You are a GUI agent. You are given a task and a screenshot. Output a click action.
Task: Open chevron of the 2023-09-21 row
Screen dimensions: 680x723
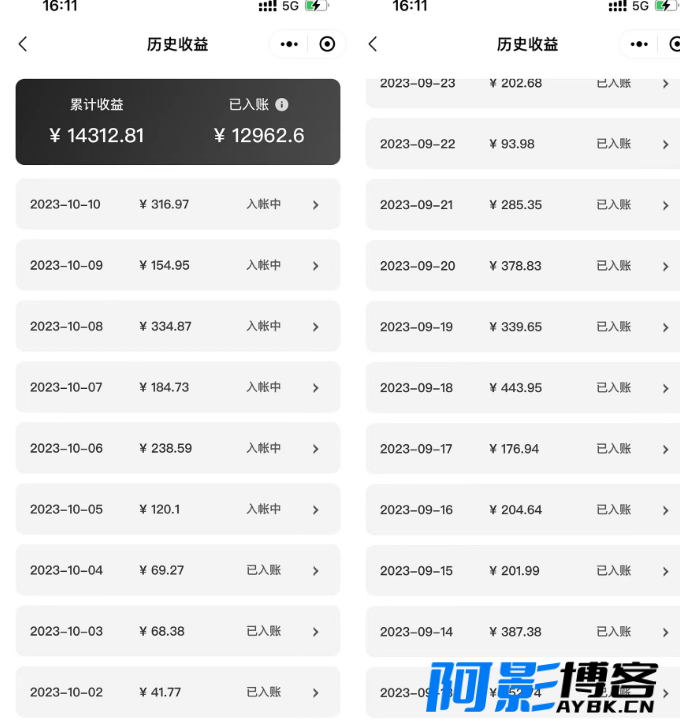665,205
